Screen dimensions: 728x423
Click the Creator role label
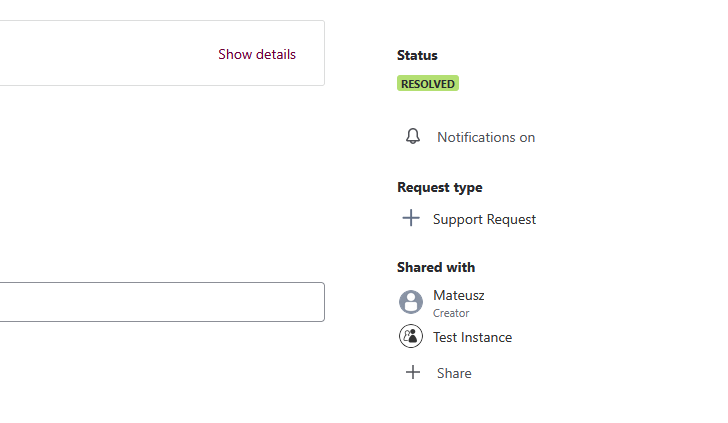451,313
